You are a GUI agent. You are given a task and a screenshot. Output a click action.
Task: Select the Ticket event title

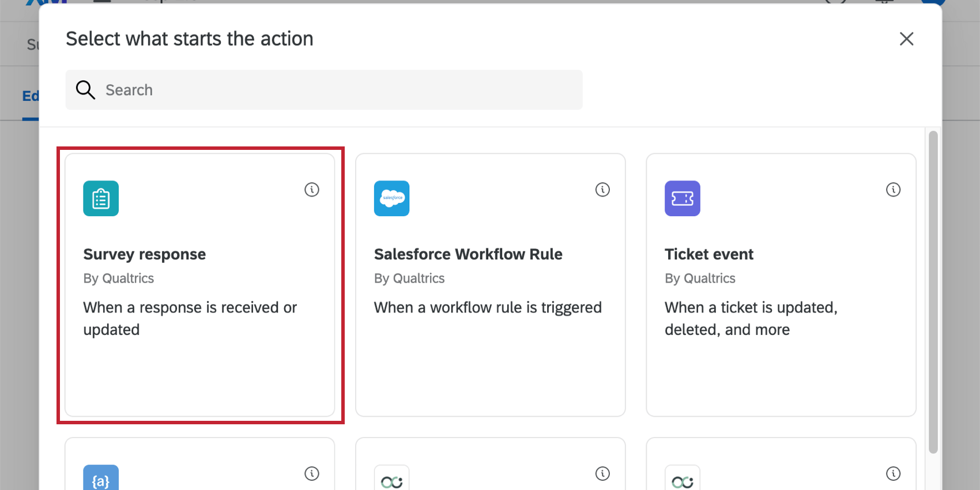(709, 254)
